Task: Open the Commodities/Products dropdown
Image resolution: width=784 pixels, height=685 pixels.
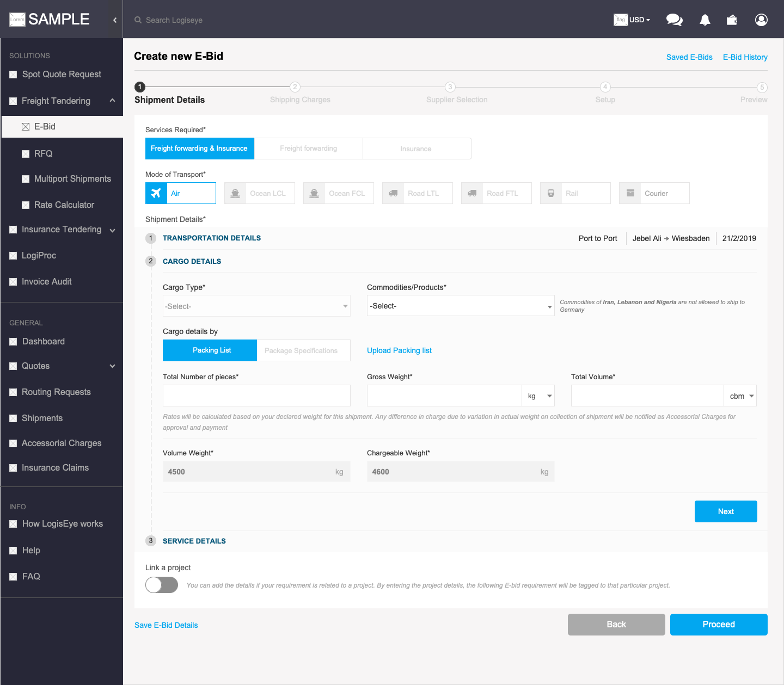Action: point(461,306)
